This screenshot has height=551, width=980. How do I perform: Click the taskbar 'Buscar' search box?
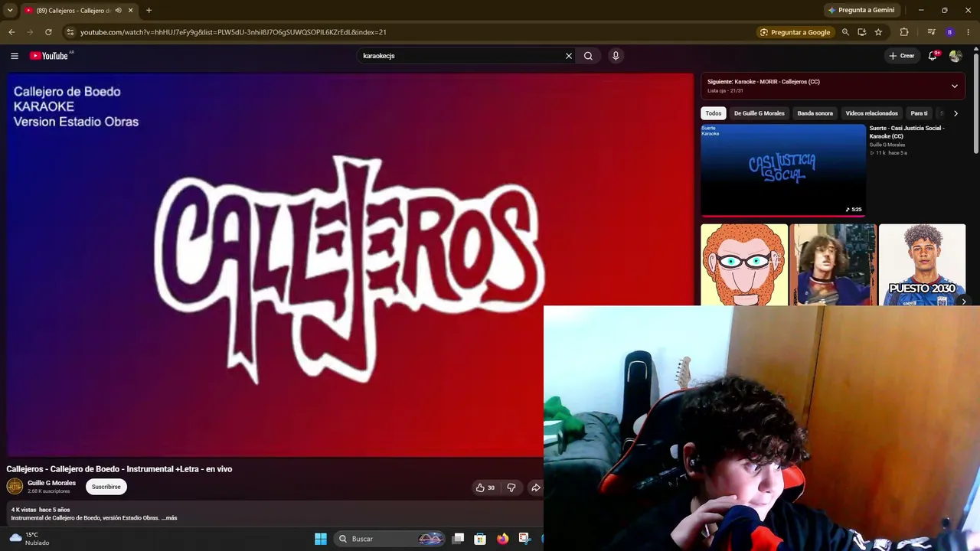click(x=390, y=539)
